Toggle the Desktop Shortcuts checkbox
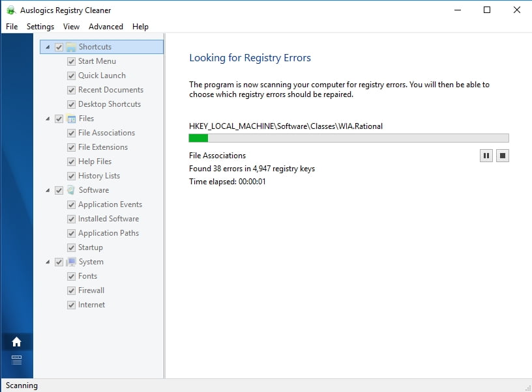The width and height of the screenshot is (532, 392). click(x=71, y=104)
